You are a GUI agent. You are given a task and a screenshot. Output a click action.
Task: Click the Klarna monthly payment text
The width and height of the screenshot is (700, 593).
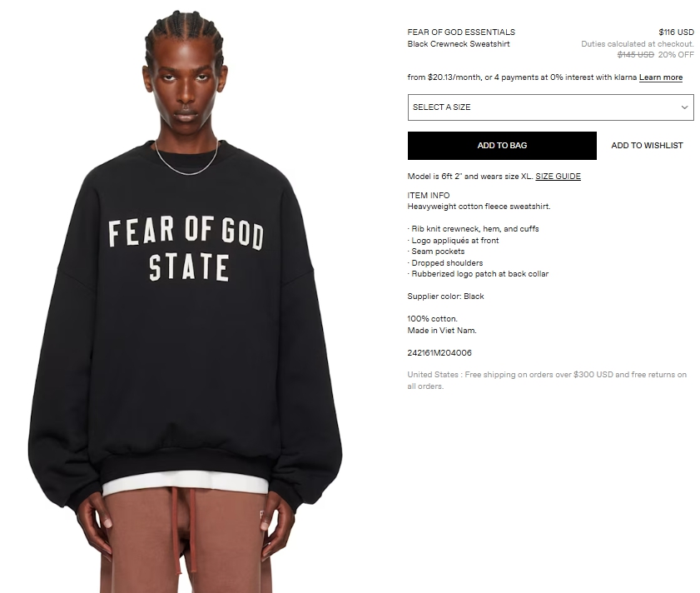pos(522,77)
